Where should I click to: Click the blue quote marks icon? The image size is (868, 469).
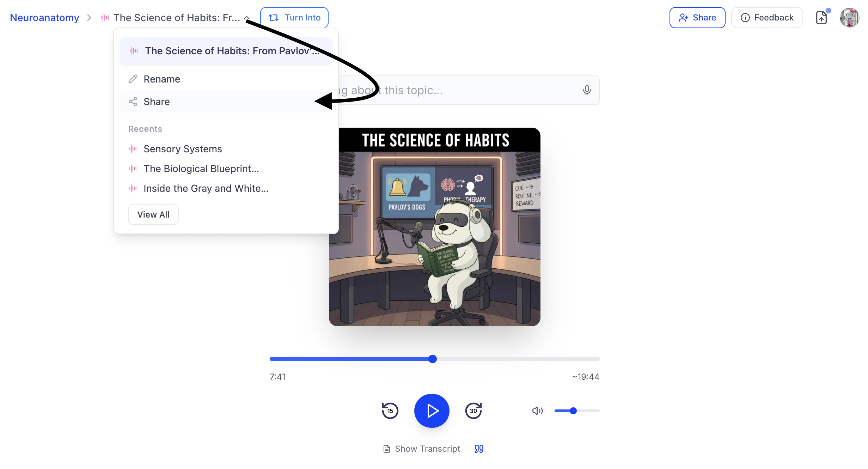479,449
